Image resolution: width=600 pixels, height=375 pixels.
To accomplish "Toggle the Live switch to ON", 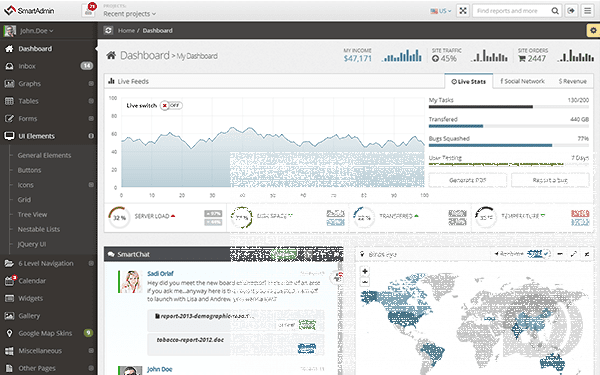I will (x=171, y=105).
